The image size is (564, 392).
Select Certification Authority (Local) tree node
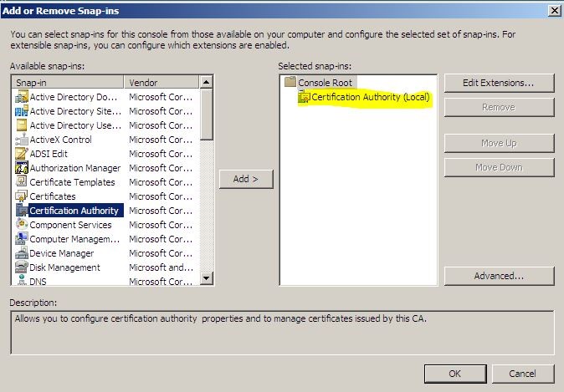371,97
